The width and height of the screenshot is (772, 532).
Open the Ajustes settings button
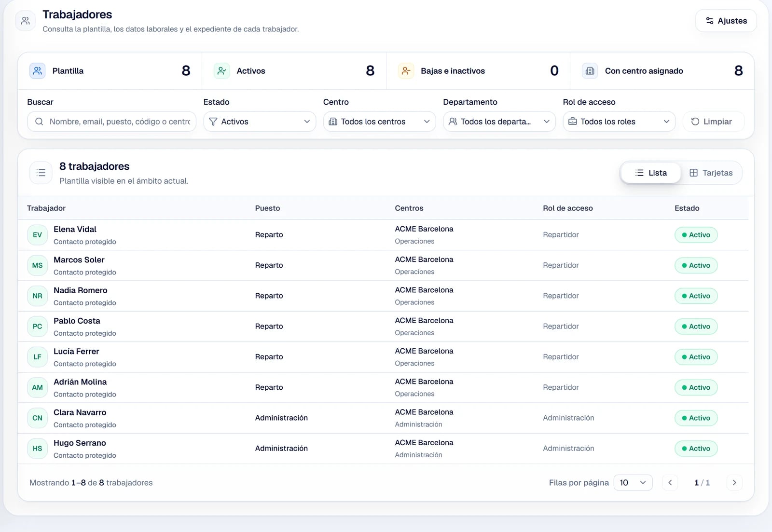click(726, 21)
